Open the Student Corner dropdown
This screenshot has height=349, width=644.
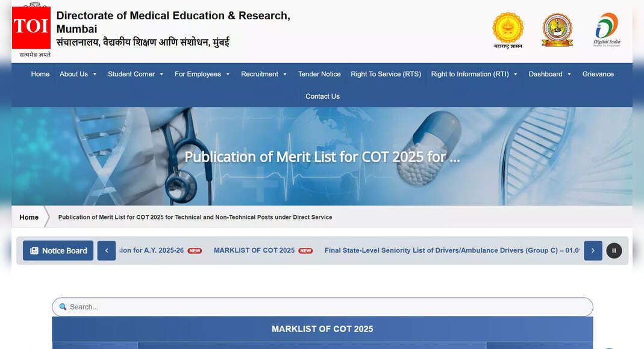point(135,73)
